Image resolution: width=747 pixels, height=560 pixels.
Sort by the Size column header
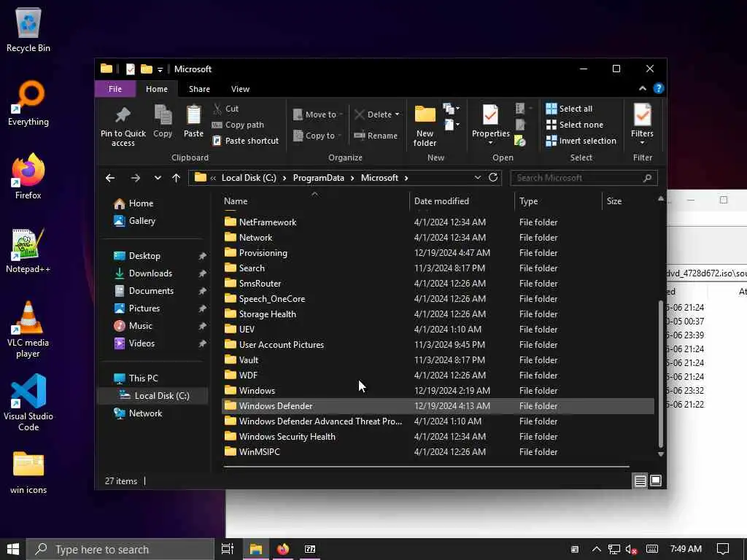628,201
